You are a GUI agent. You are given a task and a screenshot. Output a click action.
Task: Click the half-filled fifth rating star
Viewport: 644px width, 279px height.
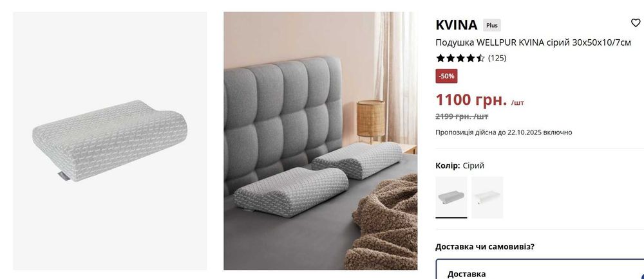480,58
